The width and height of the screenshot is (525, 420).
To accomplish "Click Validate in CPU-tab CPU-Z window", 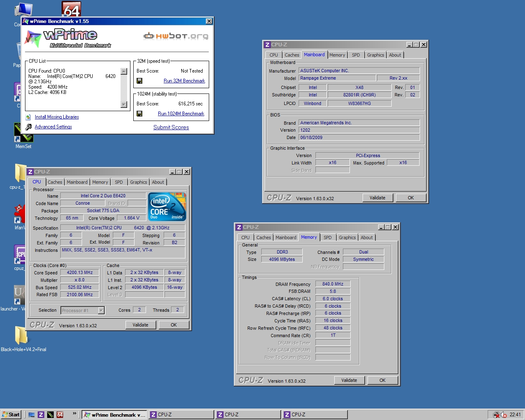I will pos(140,325).
